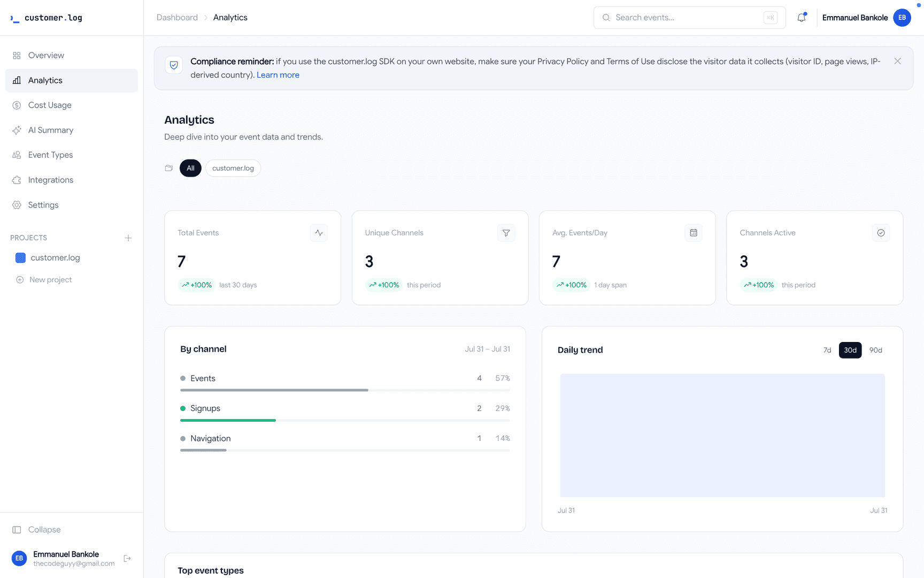This screenshot has height=578, width=924.
Task: Click the Analytics breadcrumb text
Action: 230,18
